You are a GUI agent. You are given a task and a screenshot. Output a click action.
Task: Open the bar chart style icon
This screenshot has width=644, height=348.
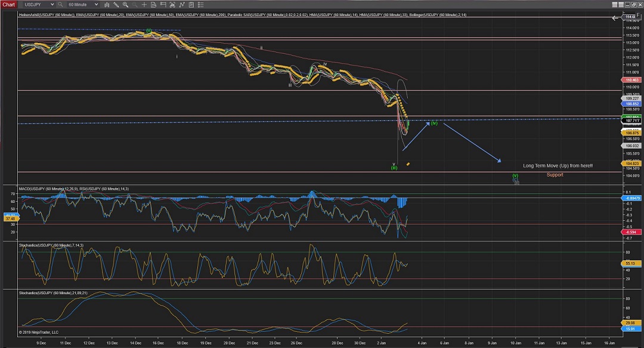point(107,5)
